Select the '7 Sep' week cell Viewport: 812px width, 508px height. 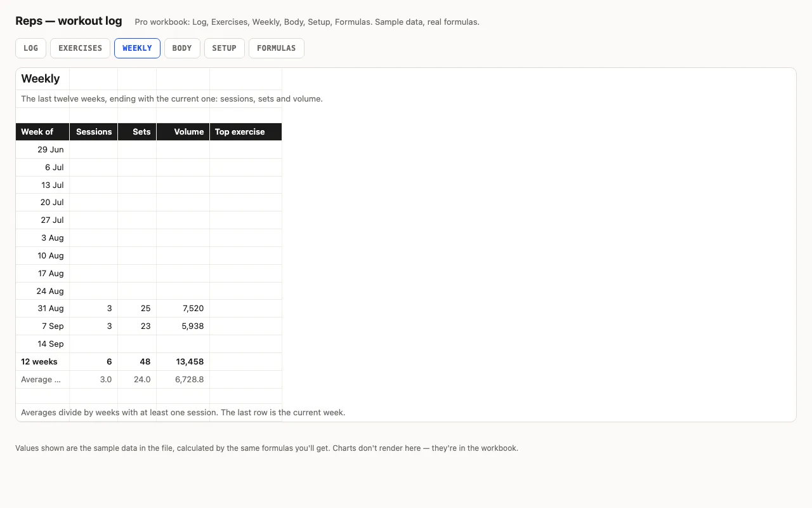click(43, 326)
